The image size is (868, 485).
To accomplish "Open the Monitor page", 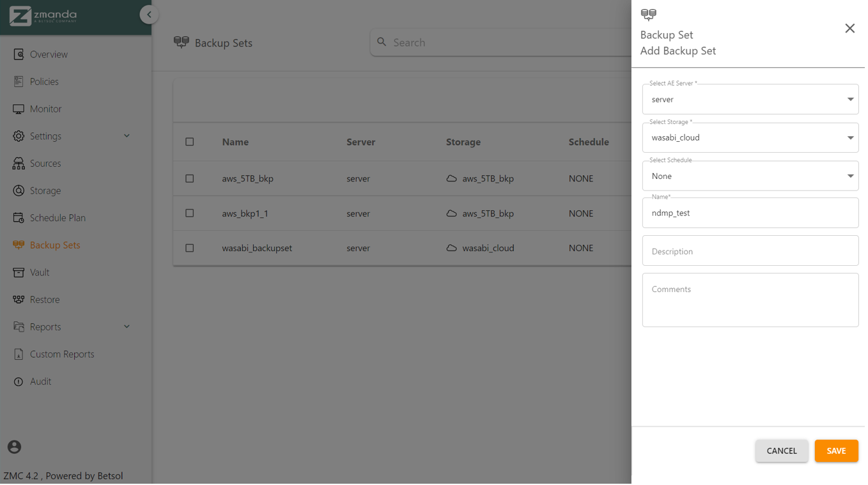I will (x=46, y=109).
